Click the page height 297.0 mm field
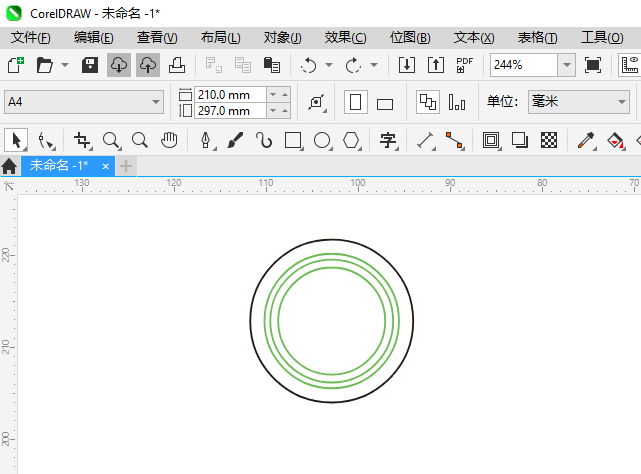The height and width of the screenshot is (474, 641). pos(230,110)
